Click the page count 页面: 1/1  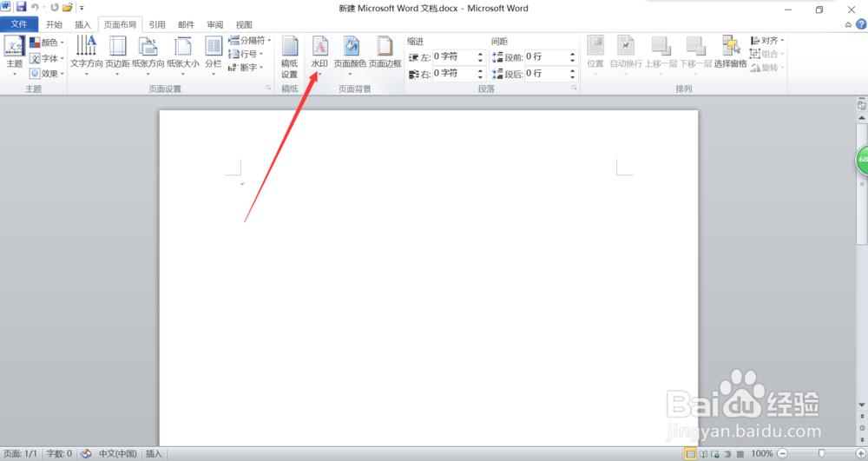21,454
